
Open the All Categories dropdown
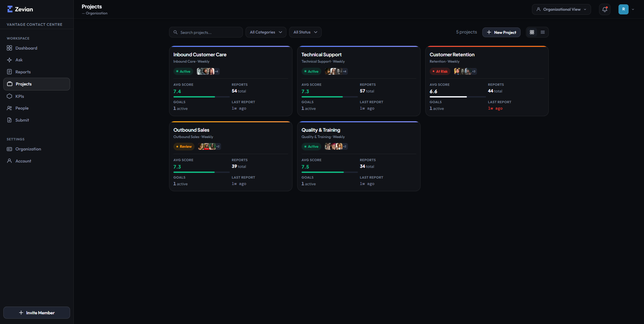(266, 32)
